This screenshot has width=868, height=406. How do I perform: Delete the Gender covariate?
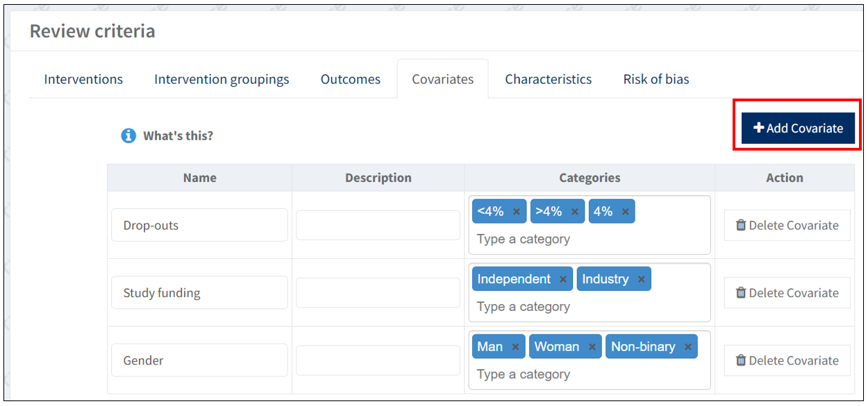[787, 360]
